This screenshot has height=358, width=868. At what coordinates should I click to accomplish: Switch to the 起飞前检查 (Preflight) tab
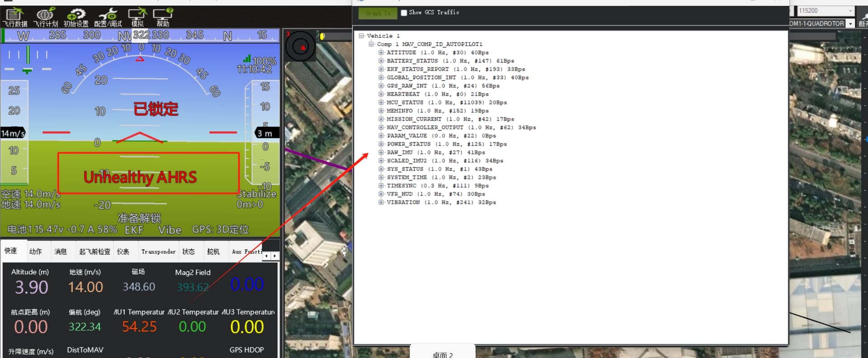coord(95,251)
